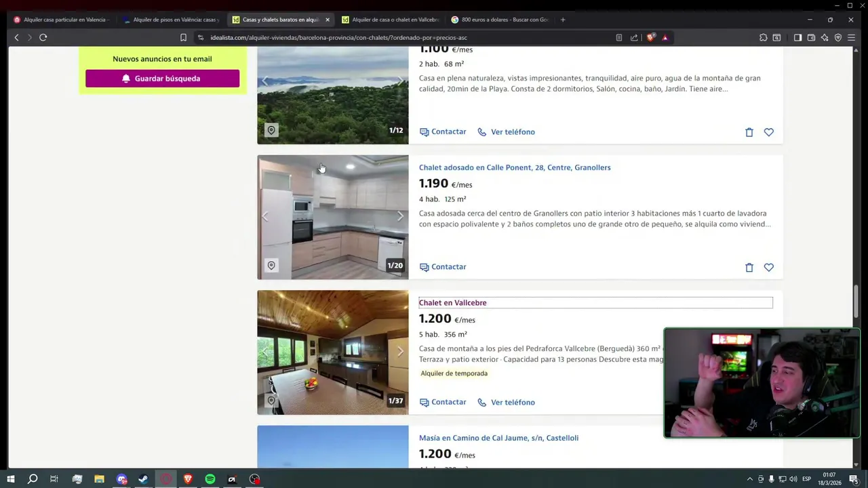This screenshot has width=868, height=488.
Task: Switch to Alquiler de pisos en València tab
Action: [171, 20]
